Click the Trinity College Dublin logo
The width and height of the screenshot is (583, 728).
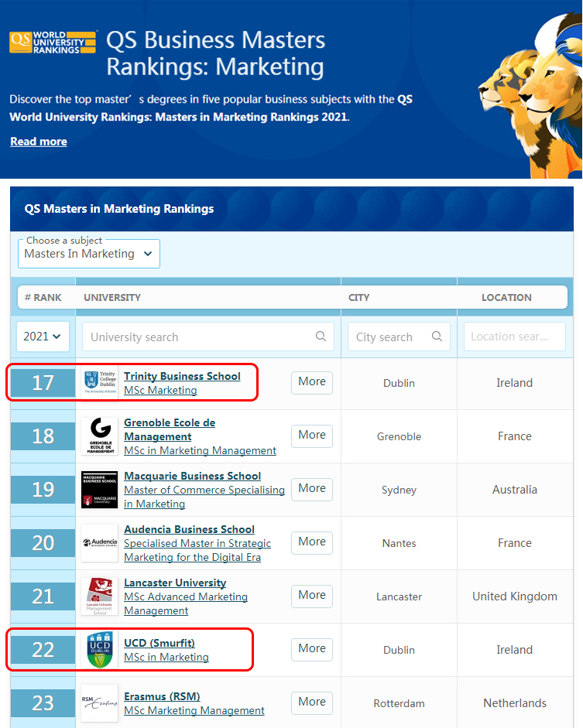[x=100, y=383]
